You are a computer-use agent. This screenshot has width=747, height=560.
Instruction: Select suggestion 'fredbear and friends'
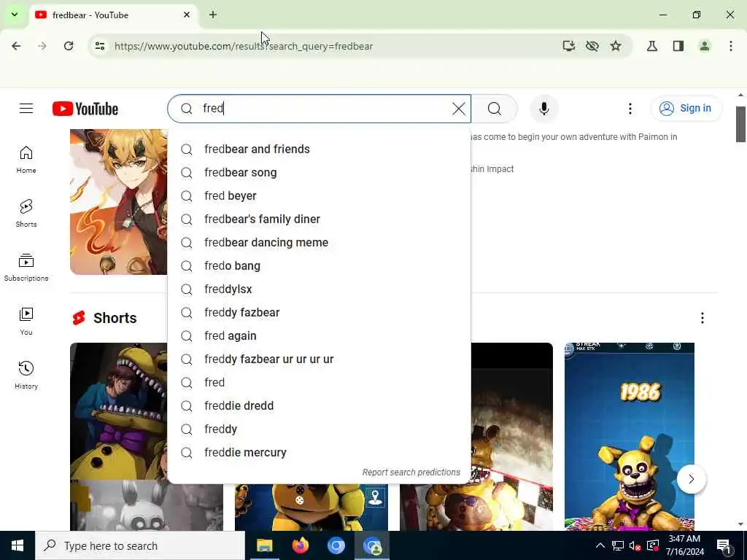(319, 149)
